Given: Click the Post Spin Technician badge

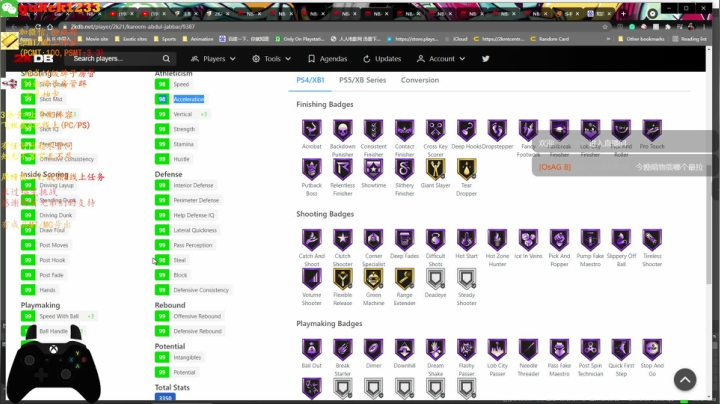Looking at the screenshot, I should pos(591,349).
